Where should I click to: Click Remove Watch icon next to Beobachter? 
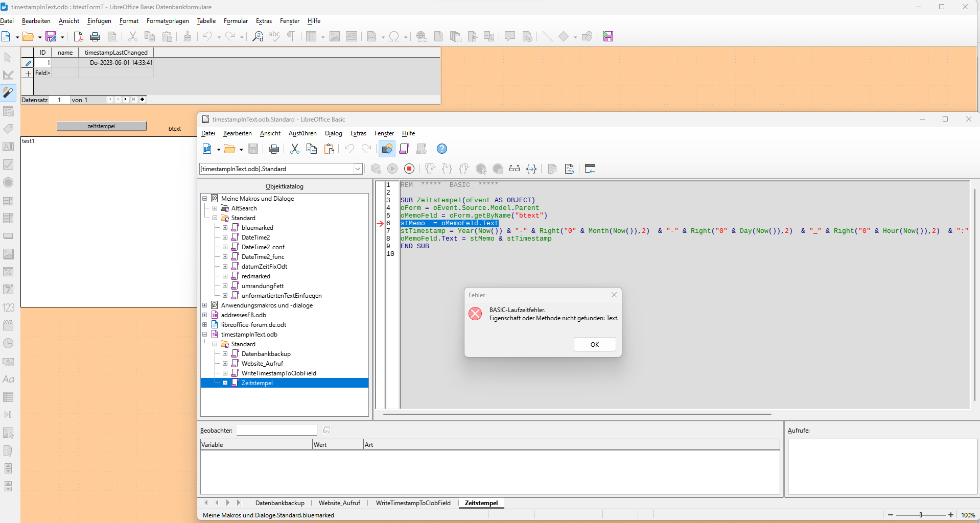[327, 430]
